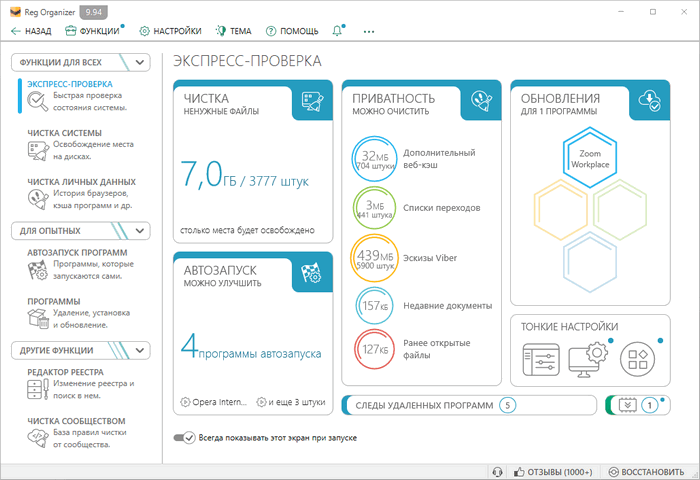
Task: Open ОТЗЫВЫ (1000+) reviews
Action: point(553,472)
